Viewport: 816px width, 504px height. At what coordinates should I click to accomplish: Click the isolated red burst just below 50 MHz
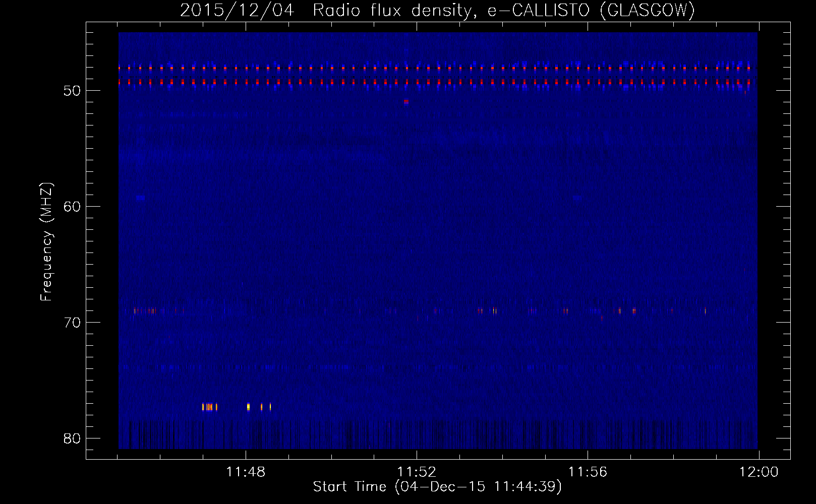pyautogui.click(x=406, y=102)
